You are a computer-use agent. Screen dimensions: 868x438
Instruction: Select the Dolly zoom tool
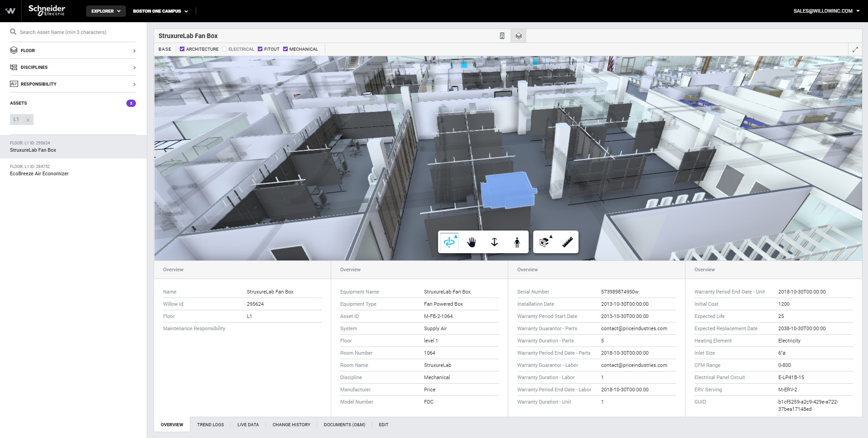tap(494, 242)
